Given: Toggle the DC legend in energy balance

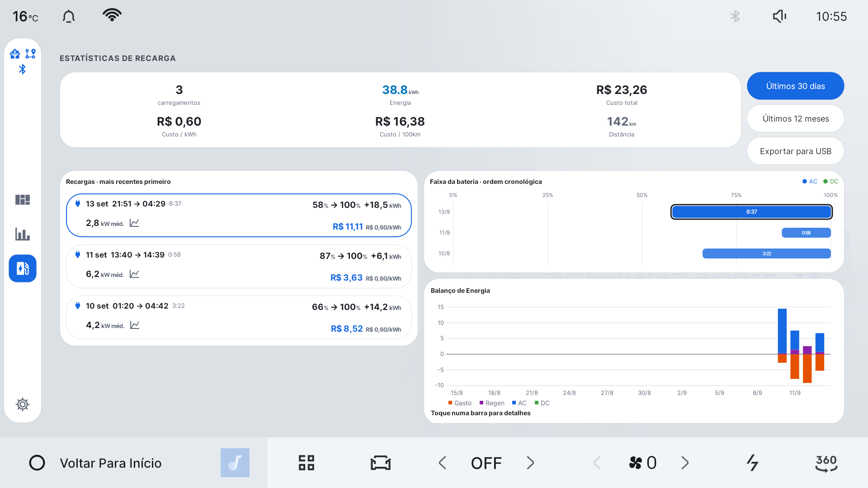Looking at the screenshot, I should pyautogui.click(x=542, y=403).
